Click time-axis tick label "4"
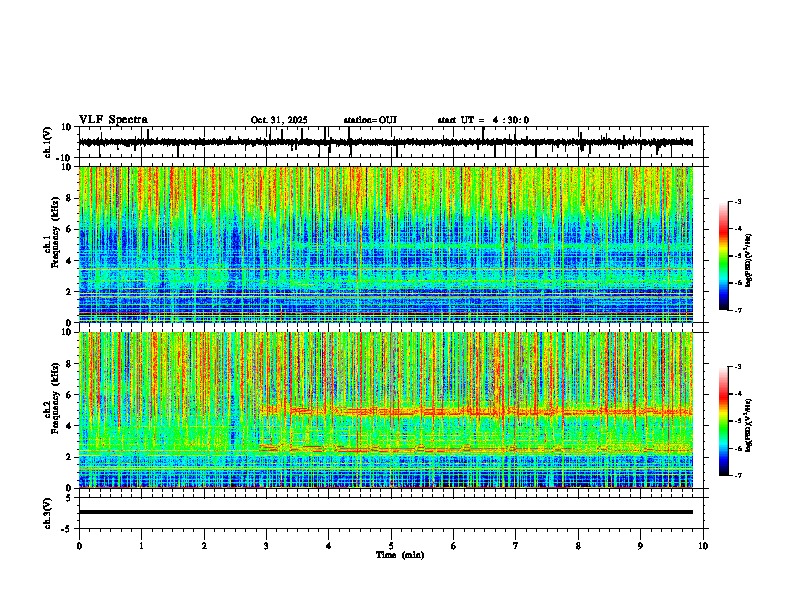Viewport: 792px width, 612px height. 329,546
